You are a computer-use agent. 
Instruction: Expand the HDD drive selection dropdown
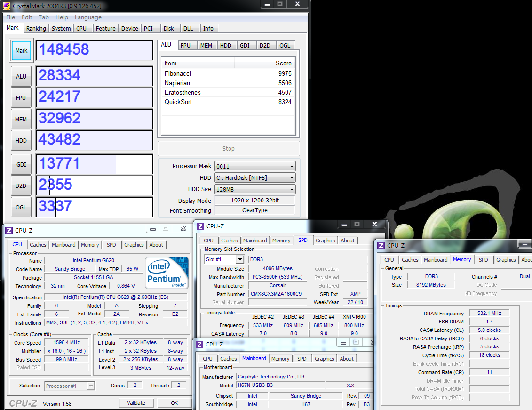(x=255, y=178)
